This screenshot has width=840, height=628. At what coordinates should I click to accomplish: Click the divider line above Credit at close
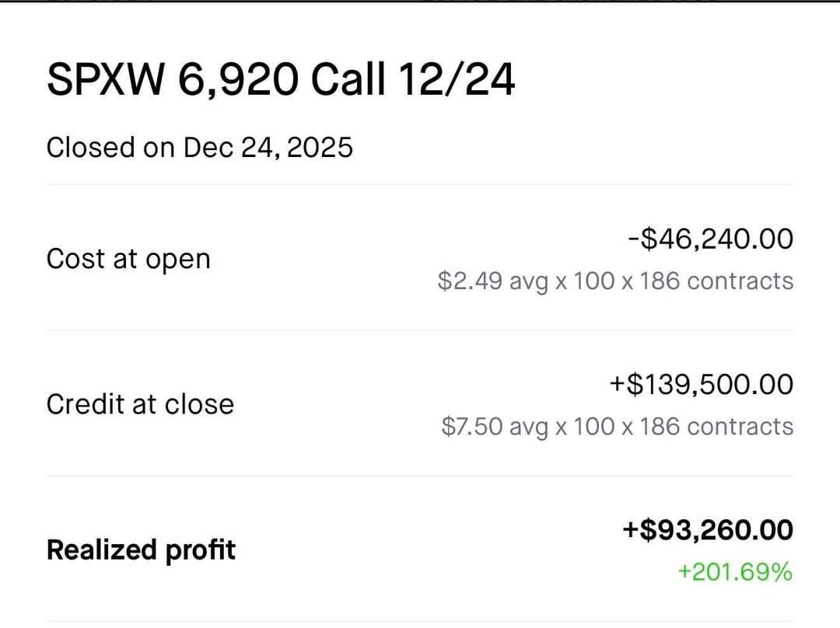click(420, 330)
